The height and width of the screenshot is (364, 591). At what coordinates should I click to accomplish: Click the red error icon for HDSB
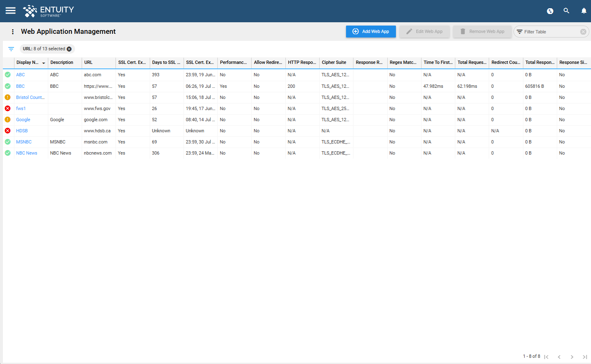click(x=7, y=131)
